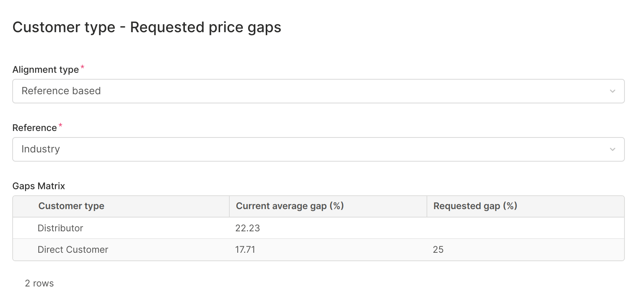Click the chevron arrow in Alignment type field
Screen dimensions: 644x301
tap(612, 91)
